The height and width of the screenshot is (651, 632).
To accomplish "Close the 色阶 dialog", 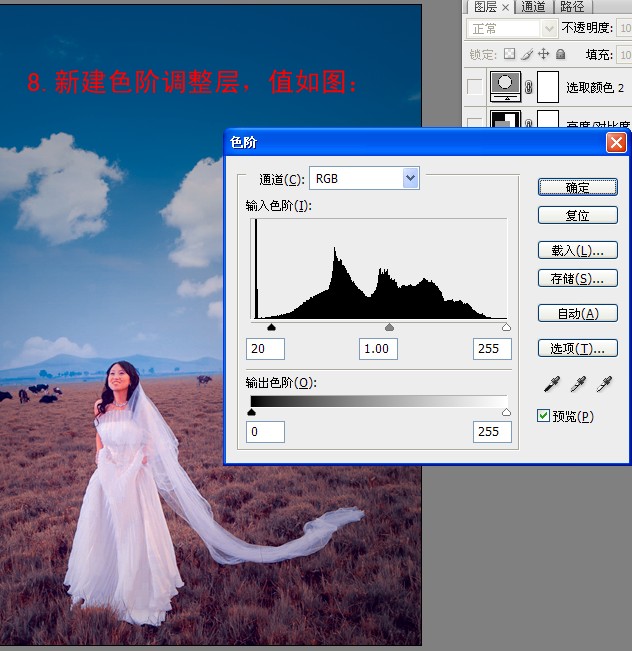I will [616, 143].
